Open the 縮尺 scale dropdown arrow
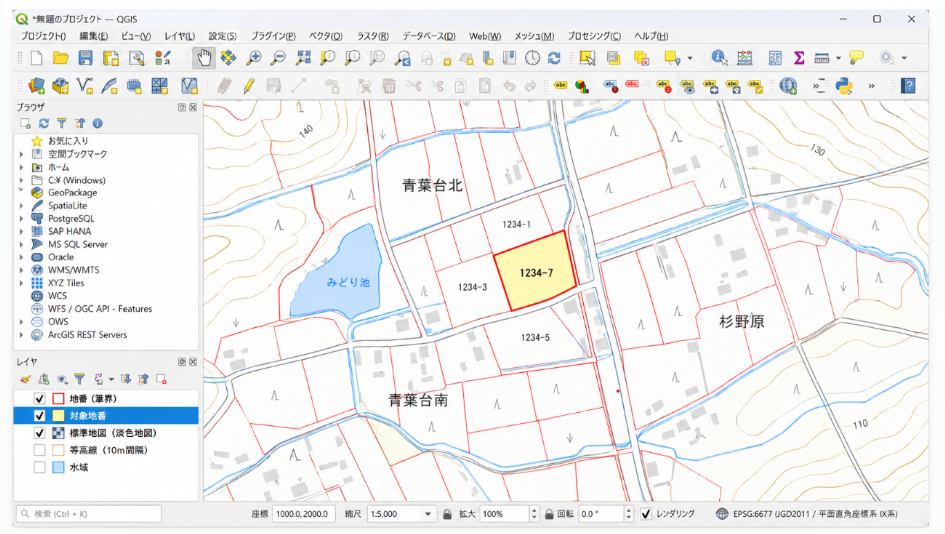Screen dimensions: 945x534 click(x=428, y=514)
